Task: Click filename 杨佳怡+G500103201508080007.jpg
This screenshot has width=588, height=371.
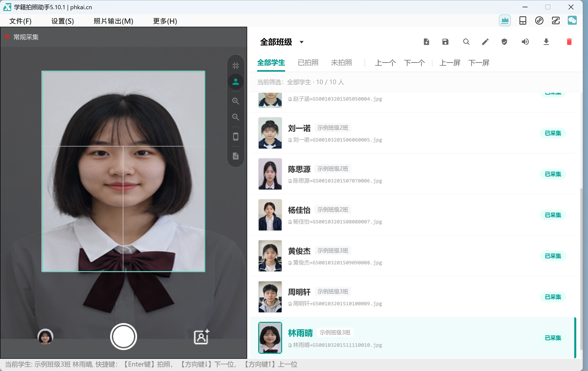Action: [337, 222]
